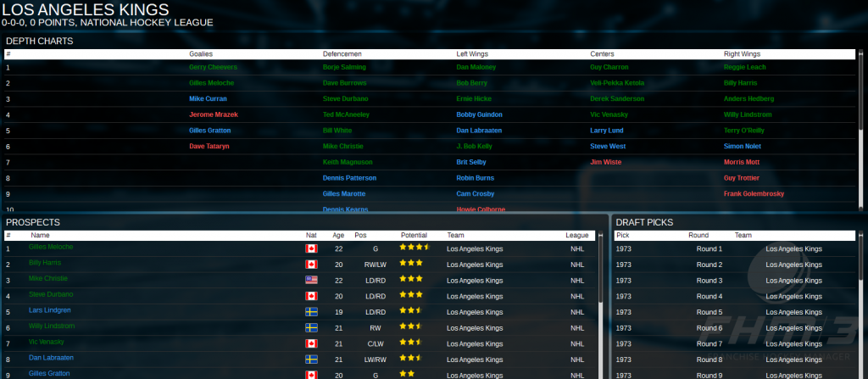Image resolution: width=868 pixels, height=379 pixels.
Task: Sort prospects by Pos column
Action: pyautogui.click(x=360, y=236)
